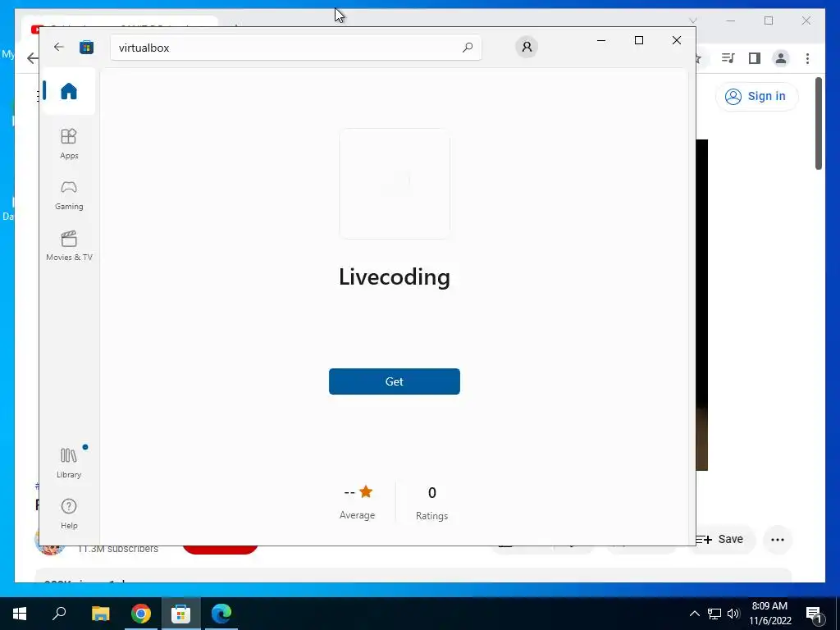The image size is (840, 630).
Task: Open taskbar search
Action: 59,614
